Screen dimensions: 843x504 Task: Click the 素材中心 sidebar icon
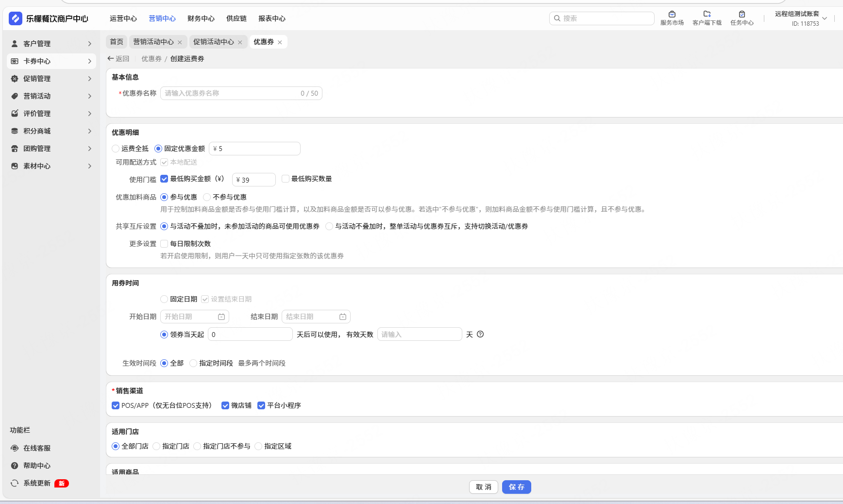coord(15,166)
